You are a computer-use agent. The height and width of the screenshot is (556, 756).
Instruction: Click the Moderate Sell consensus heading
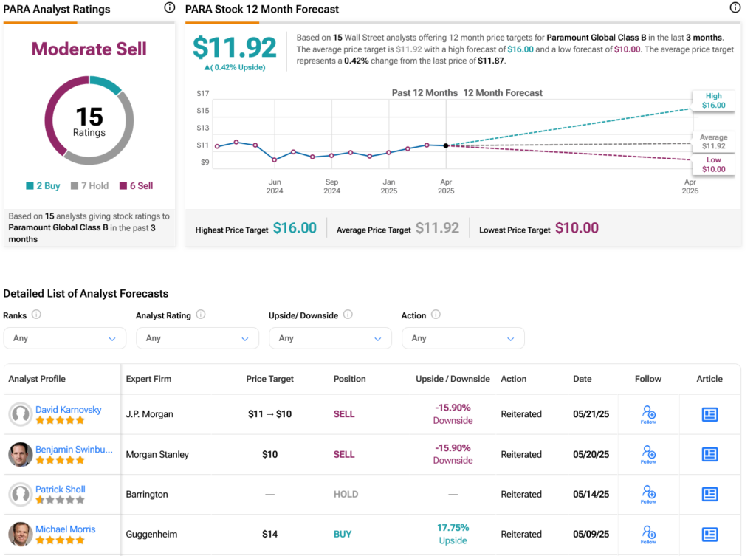pos(89,49)
